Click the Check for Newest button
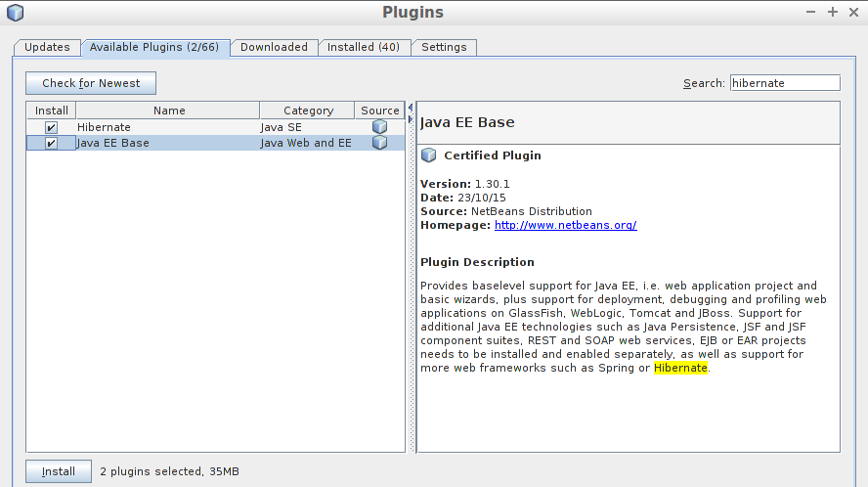 tap(91, 83)
